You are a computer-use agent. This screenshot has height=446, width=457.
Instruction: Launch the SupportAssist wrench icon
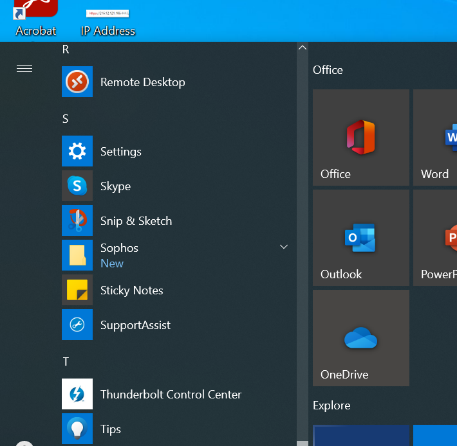point(77,325)
